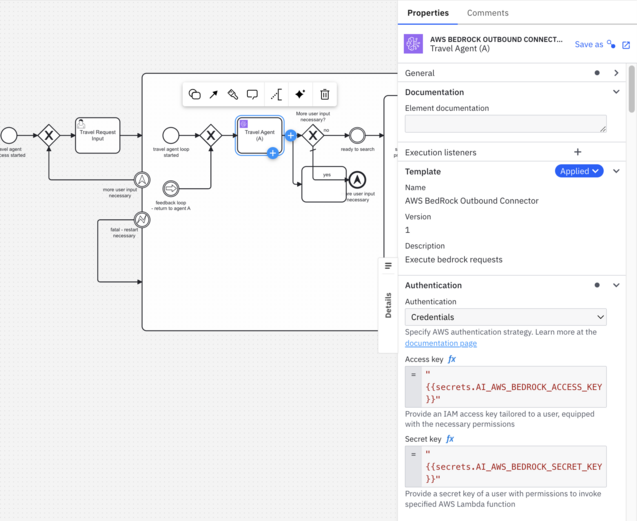The image size is (637, 521).
Task: Select the Travel Request Input task
Action: click(x=98, y=135)
